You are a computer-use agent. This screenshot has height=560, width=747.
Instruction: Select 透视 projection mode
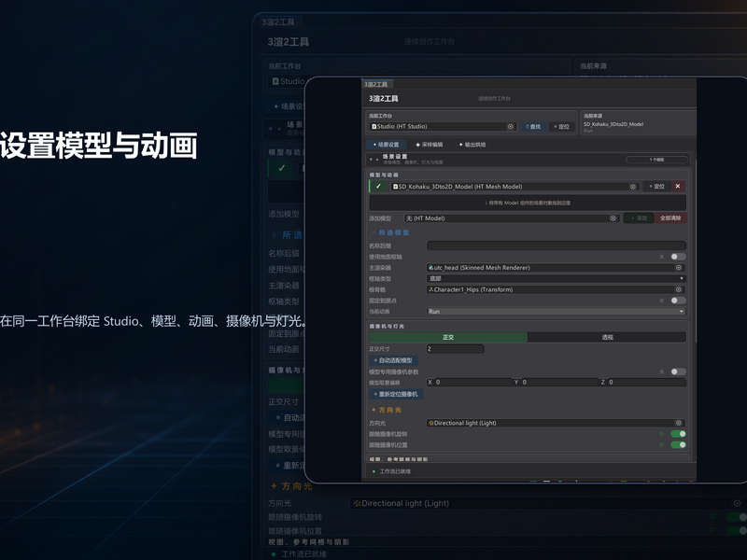pyautogui.click(x=607, y=337)
